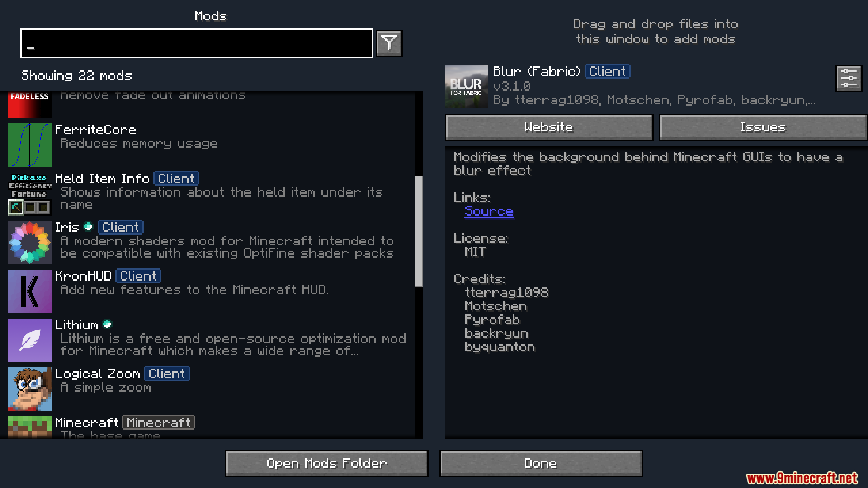This screenshot has width=868, height=488.
Task: Select the Held Item Info icon
Action: (x=30, y=194)
